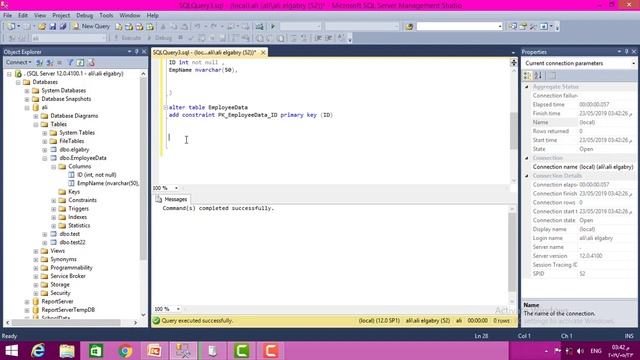640x360 pixels.
Task: Collapse the Aggregate Status properties section
Action: (527, 87)
